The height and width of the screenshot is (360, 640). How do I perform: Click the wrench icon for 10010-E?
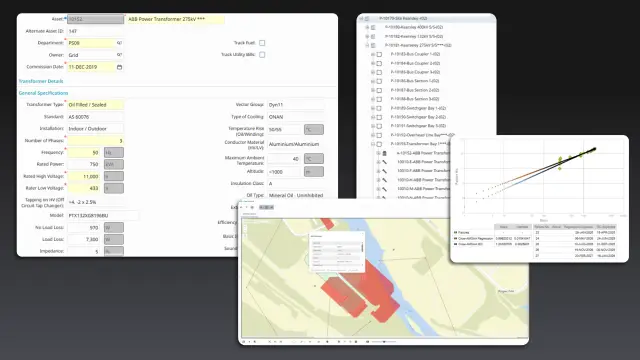click(384, 162)
